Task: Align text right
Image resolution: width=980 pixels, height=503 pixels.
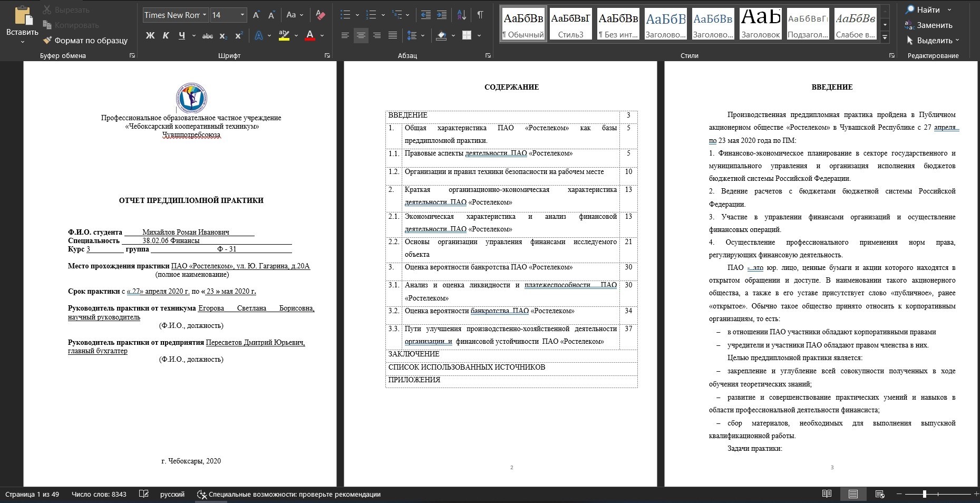Action: 377,35
